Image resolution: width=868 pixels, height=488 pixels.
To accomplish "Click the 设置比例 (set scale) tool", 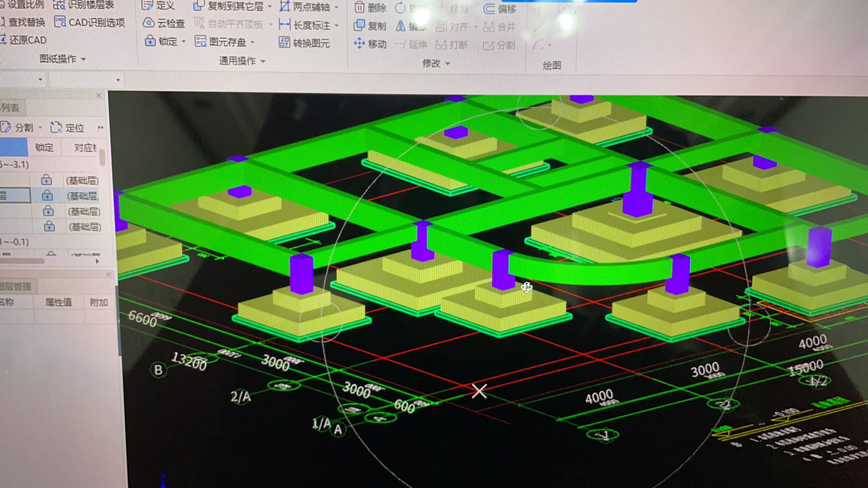I will (x=23, y=5).
